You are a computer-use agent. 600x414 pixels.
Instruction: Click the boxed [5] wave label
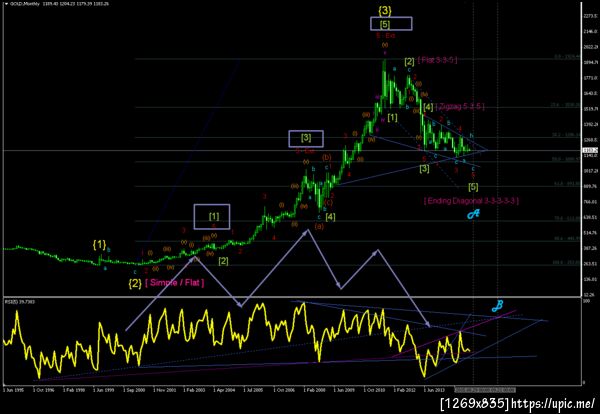coord(391,23)
